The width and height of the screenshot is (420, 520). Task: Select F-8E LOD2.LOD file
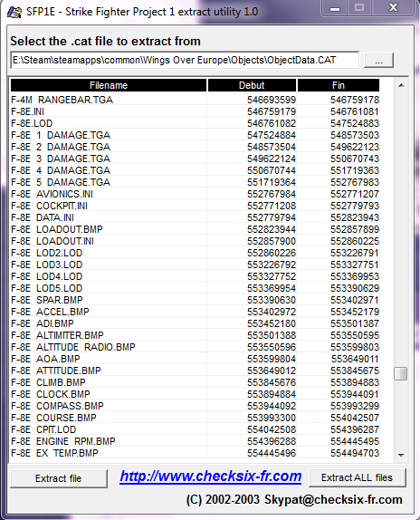pyautogui.click(x=195, y=253)
